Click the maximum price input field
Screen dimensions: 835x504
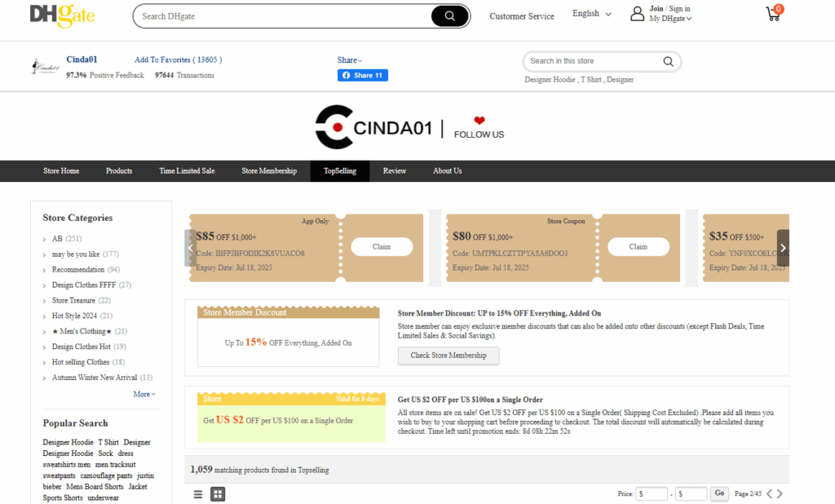pos(691,494)
